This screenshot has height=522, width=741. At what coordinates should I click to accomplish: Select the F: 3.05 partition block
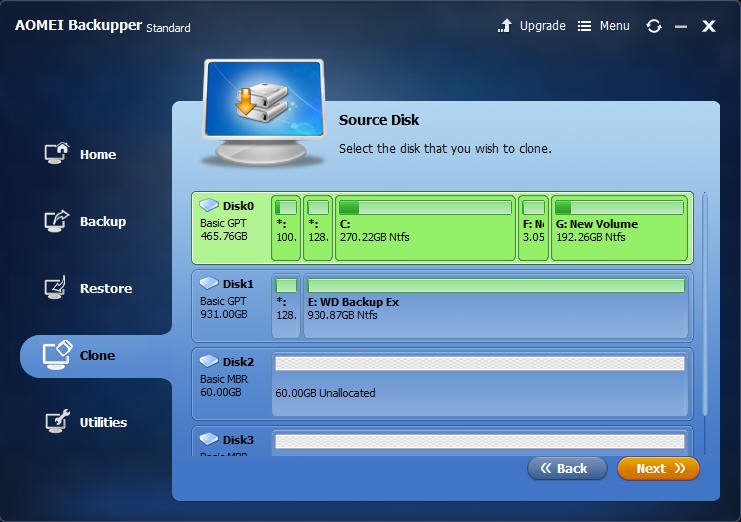534,228
